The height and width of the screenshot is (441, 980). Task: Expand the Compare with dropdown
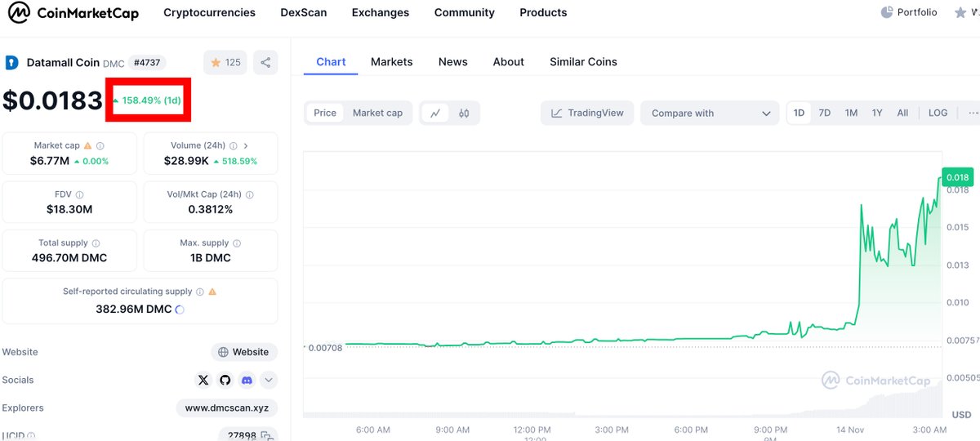(710, 114)
